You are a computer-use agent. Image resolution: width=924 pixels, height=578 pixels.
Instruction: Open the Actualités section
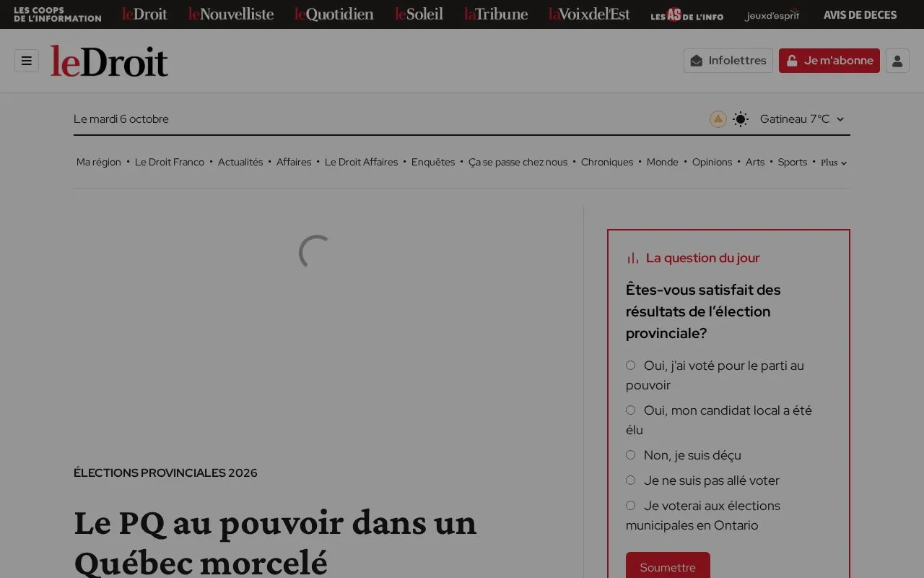point(240,163)
